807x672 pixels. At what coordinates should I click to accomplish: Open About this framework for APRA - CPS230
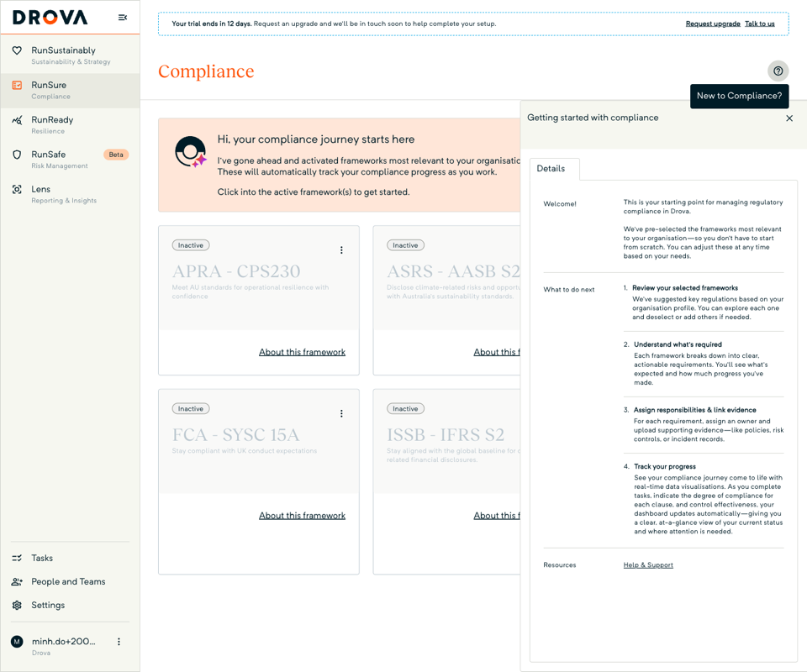(x=302, y=352)
